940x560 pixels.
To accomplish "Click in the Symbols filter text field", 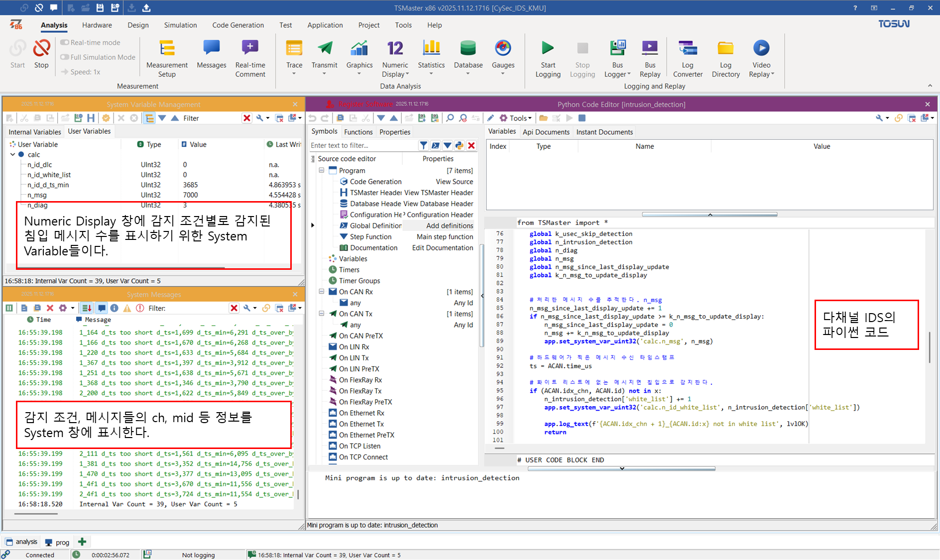I will 362,145.
